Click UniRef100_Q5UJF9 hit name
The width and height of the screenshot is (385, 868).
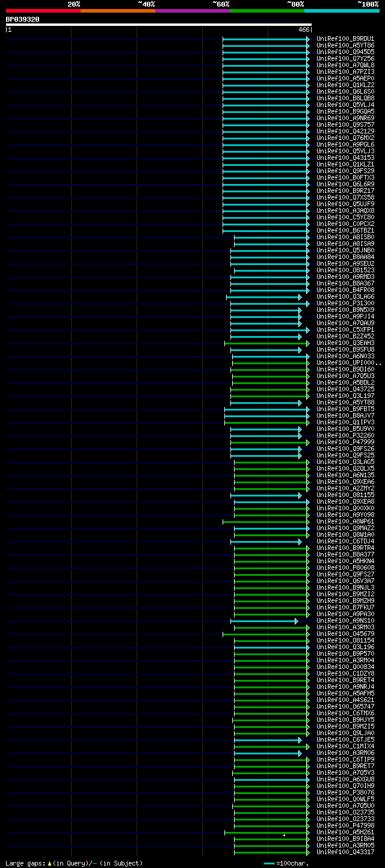(345, 204)
